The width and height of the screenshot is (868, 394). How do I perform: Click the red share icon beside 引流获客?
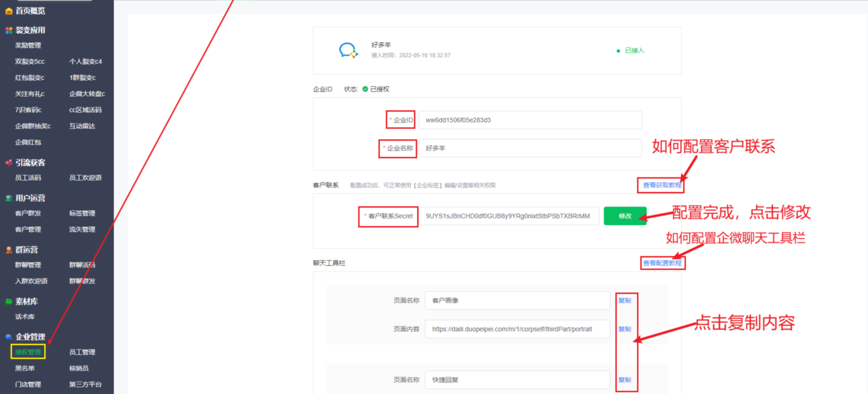point(9,162)
